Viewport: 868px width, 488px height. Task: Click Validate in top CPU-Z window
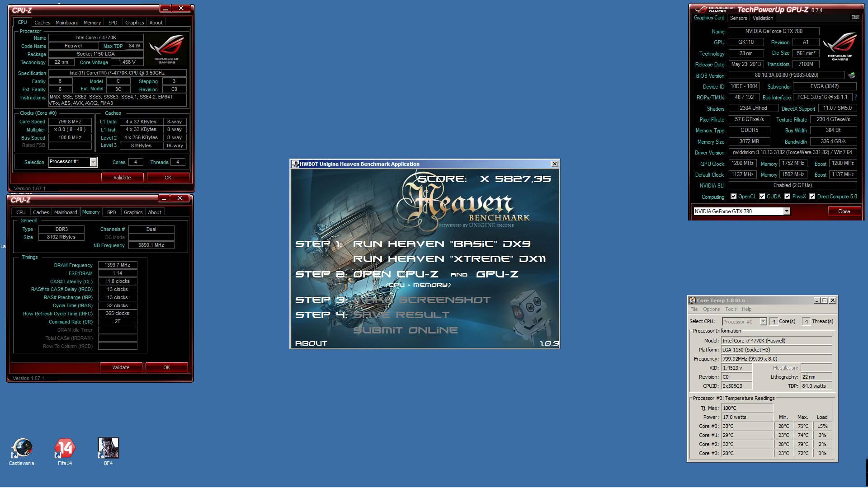point(122,178)
